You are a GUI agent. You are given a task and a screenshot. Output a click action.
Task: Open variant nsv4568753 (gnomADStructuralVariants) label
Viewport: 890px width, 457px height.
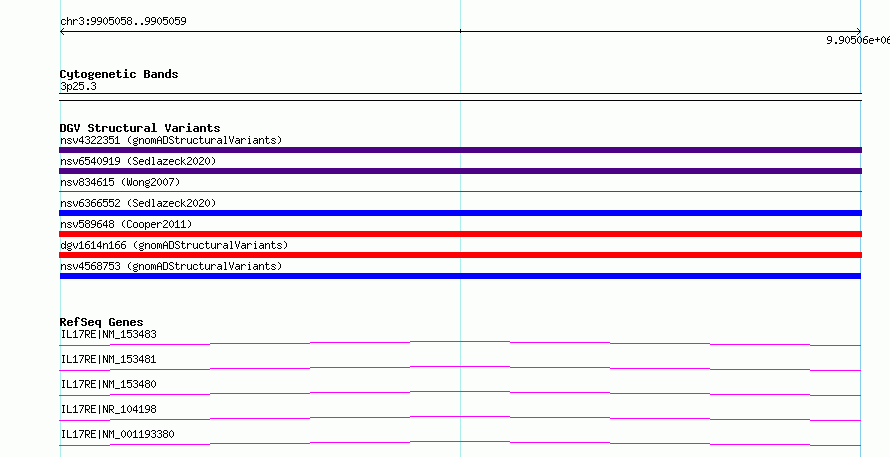pyautogui.click(x=171, y=266)
